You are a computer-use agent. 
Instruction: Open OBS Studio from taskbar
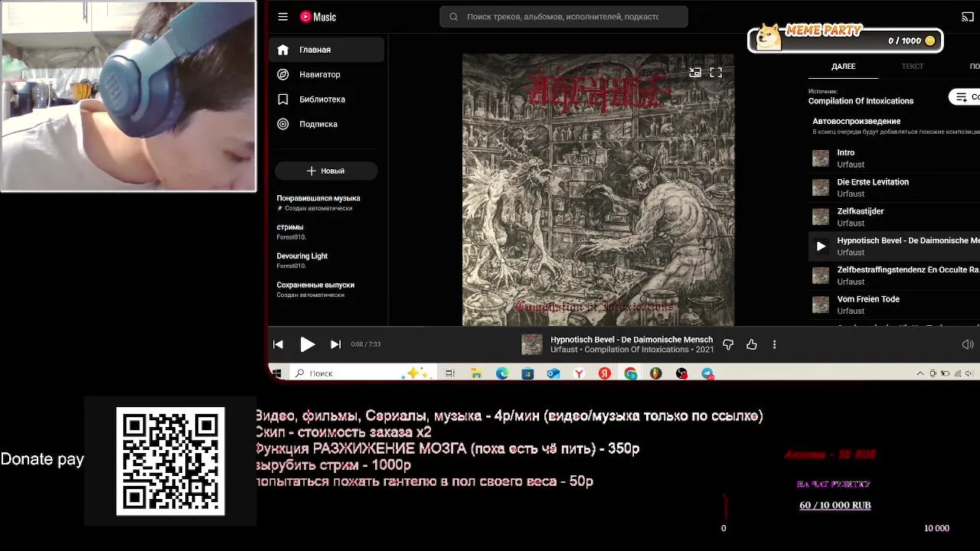[681, 373]
